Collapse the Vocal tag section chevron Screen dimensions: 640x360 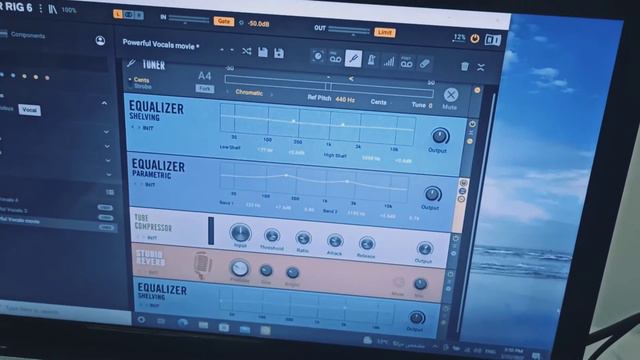(104, 103)
